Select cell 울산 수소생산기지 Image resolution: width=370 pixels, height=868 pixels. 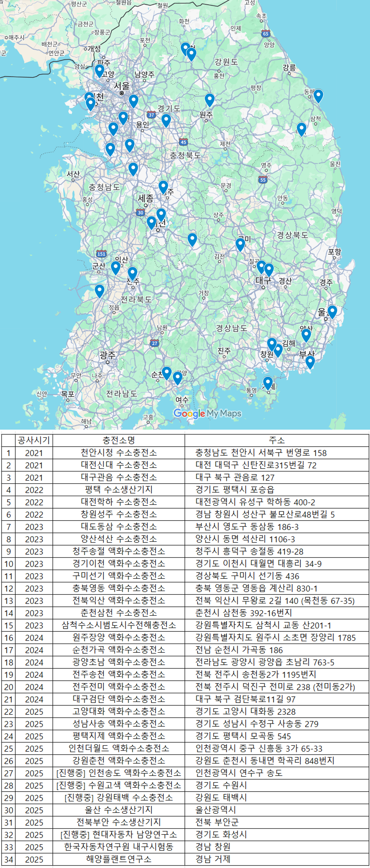[x=119, y=810]
